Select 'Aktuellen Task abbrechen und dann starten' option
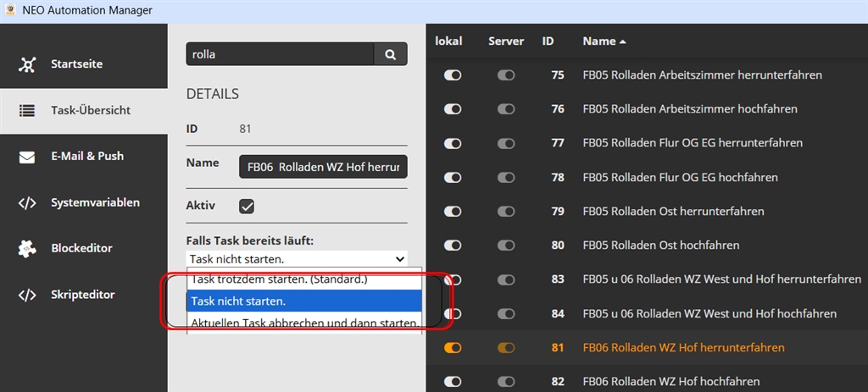868x392 pixels. (303, 323)
